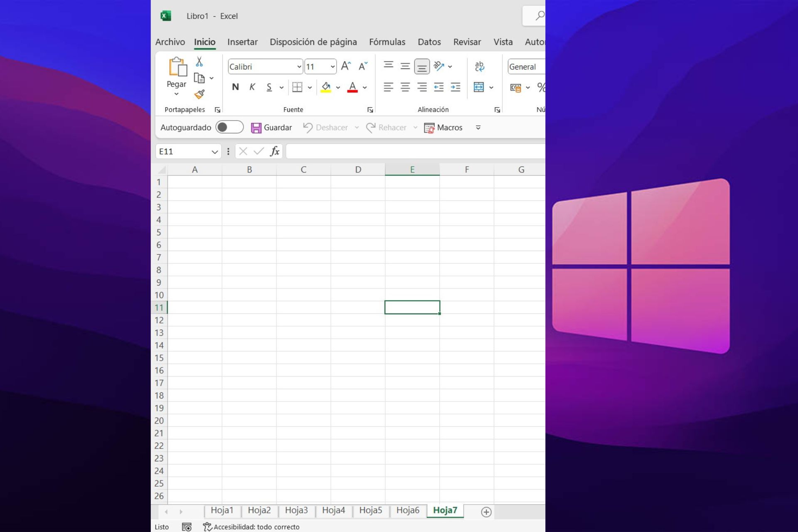
Task: Click the percent style icon
Action: [x=541, y=87]
